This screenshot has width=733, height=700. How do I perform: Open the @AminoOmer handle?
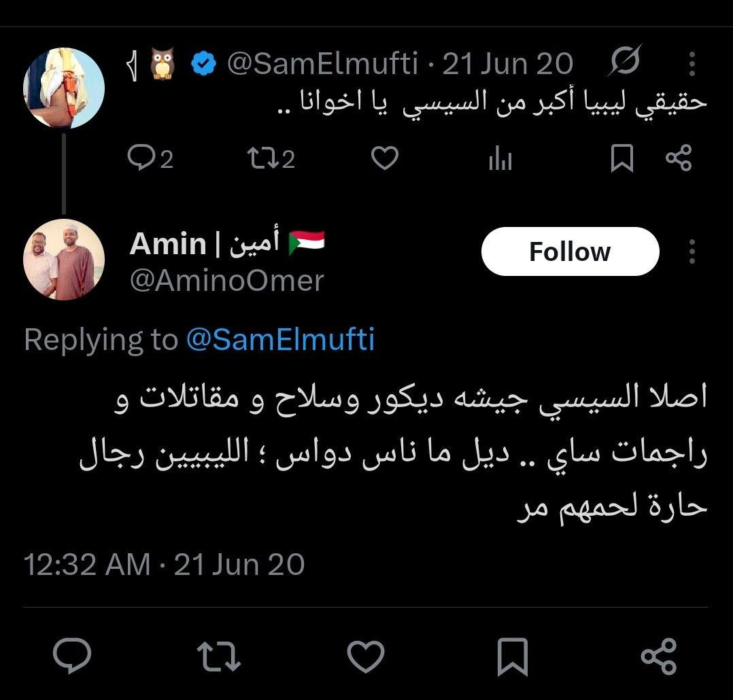(226, 281)
